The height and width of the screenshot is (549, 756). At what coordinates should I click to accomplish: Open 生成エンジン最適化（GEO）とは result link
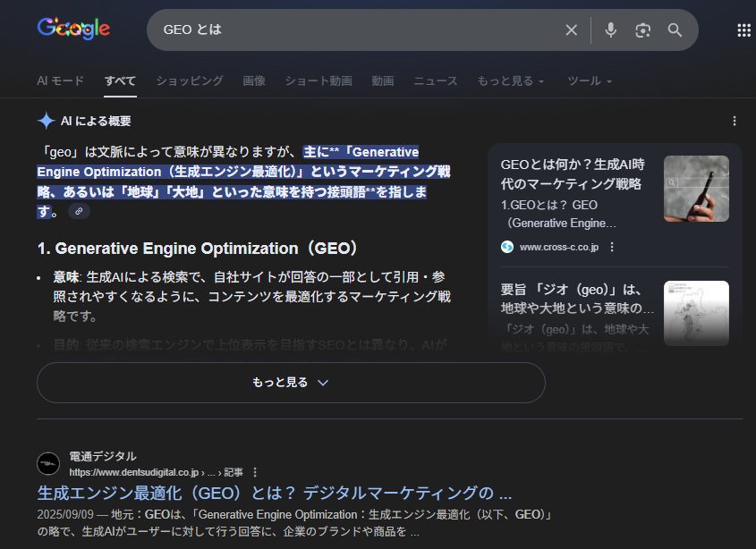(x=274, y=494)
